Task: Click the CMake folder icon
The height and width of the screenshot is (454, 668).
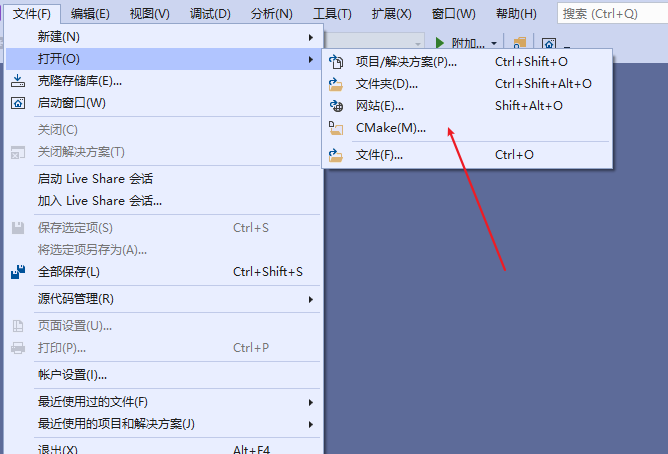Action: click(x=336, y=128)
